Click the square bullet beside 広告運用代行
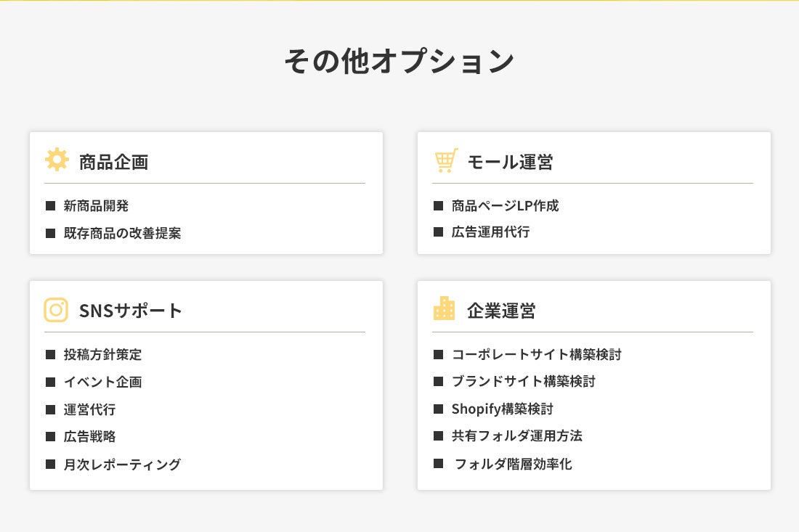 (438, 232)
